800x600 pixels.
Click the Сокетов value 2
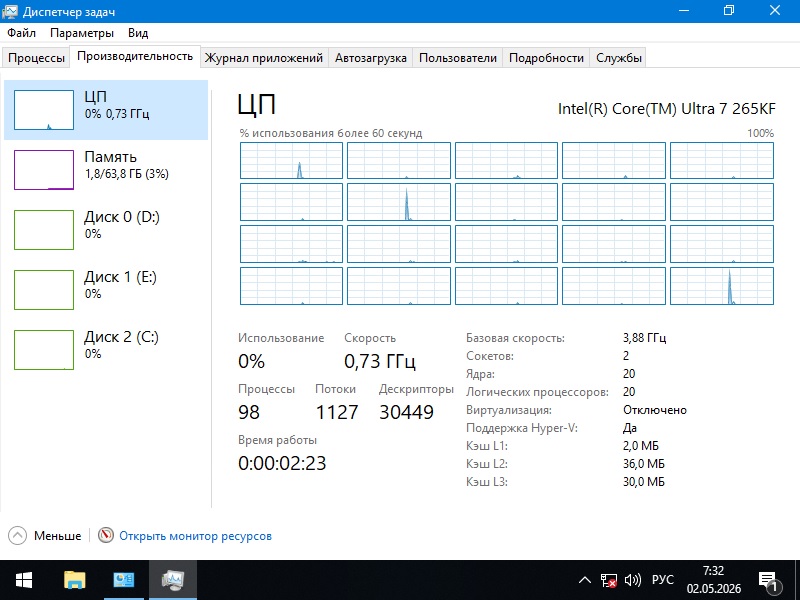pyautogui.click(x=626, y=356)
